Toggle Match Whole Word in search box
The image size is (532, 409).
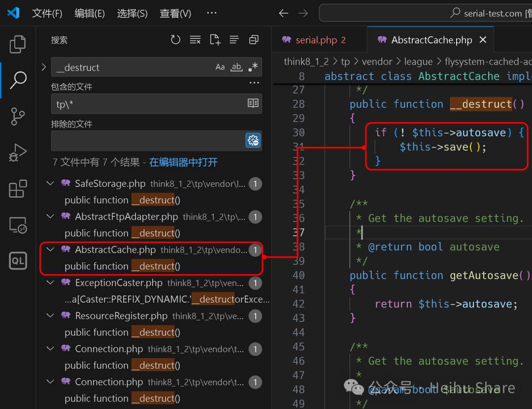coord(236,67)
